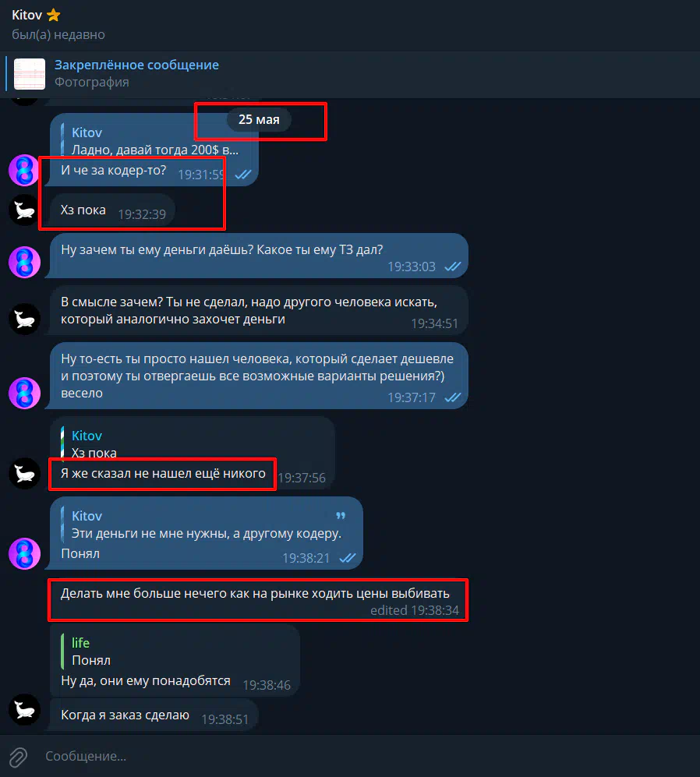Click the Kitov chat title in header
The image size is (700, 777).
27,16
